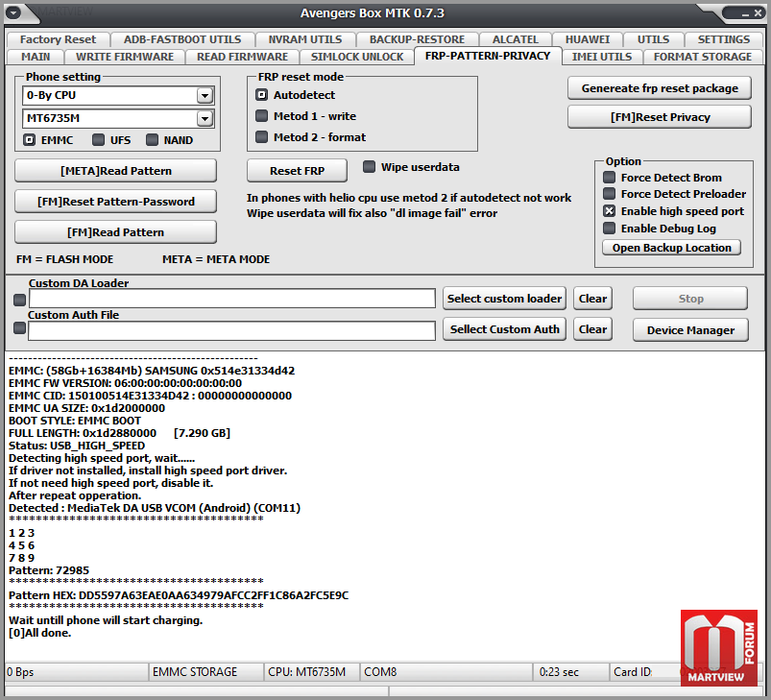771x700 pixels.
Task: Clear the Custom Auth File path
Action: coord(592,328)
